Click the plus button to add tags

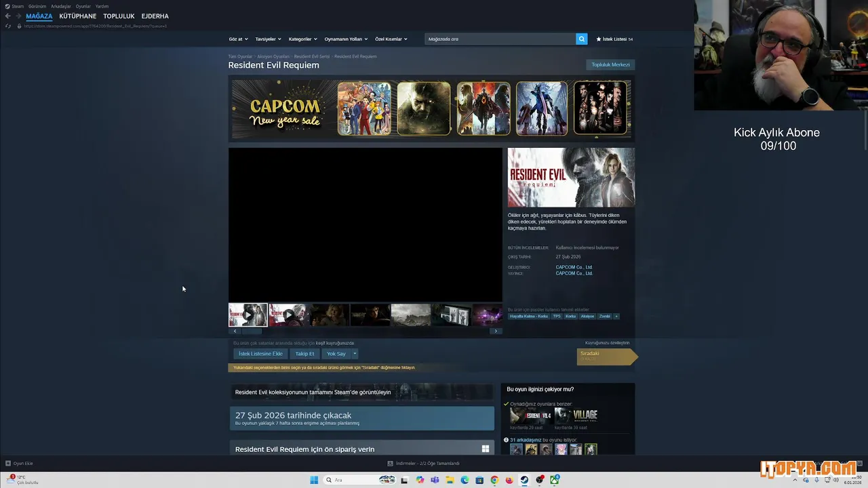[x=616, y=316]
